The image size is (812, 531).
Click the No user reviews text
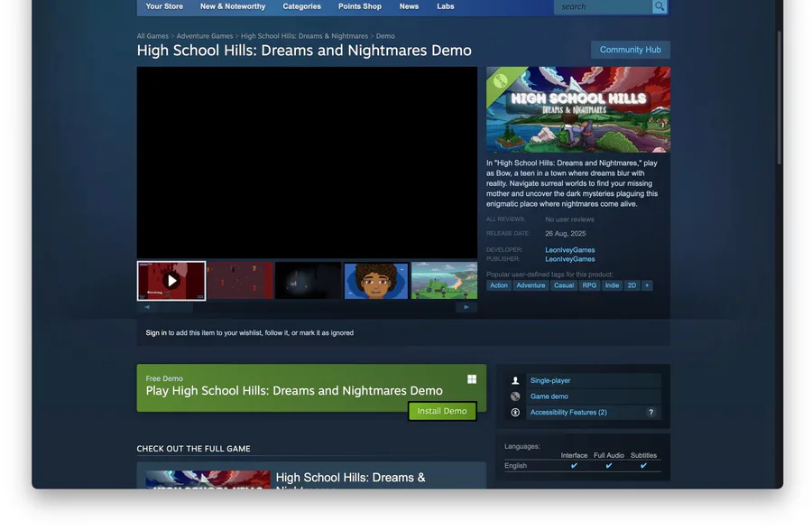[x=569, y=219]
